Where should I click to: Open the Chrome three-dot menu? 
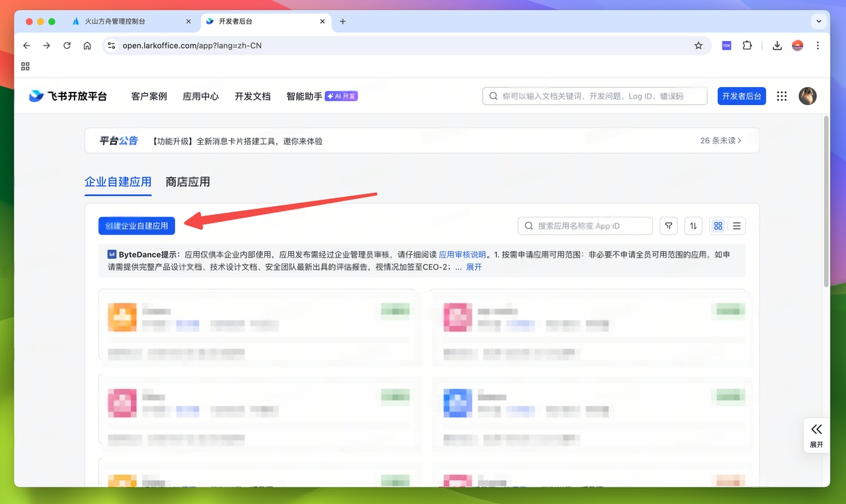pos(818,45)
